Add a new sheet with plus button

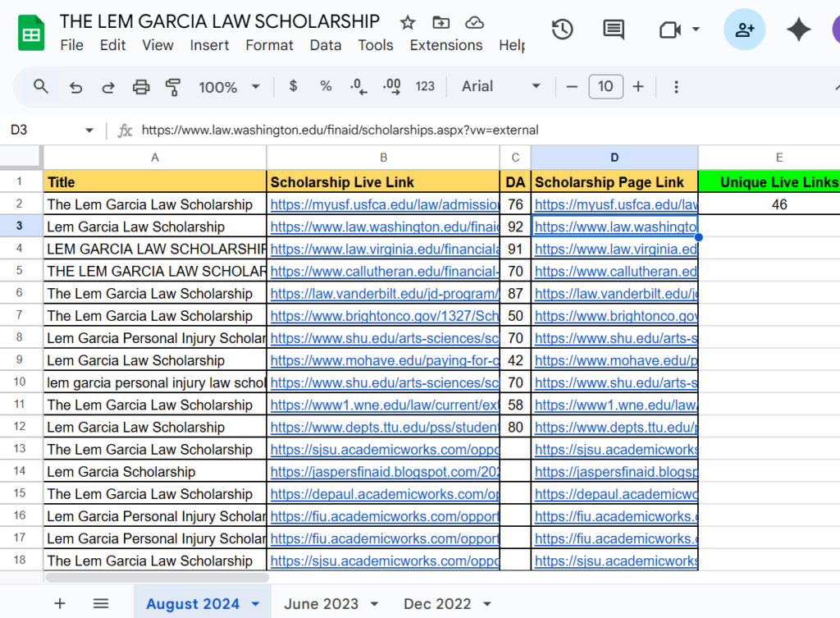(59, 603)
